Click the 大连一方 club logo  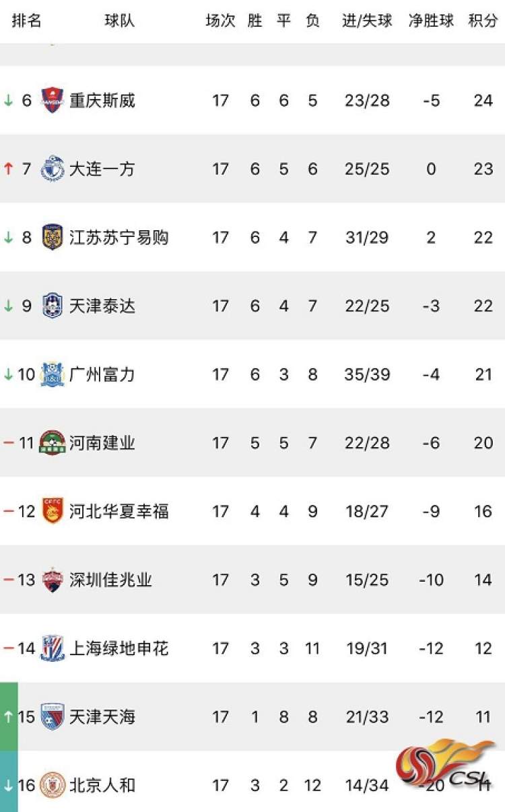click(52, 168)
